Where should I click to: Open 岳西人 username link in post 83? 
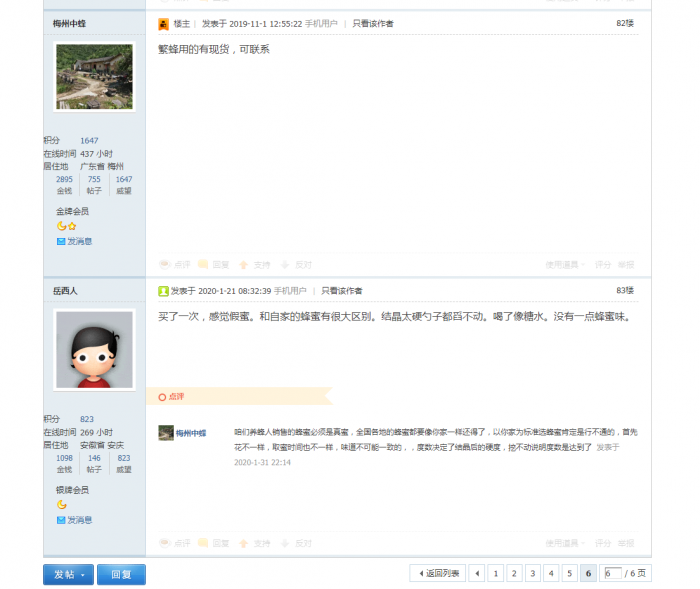(65, 291)
